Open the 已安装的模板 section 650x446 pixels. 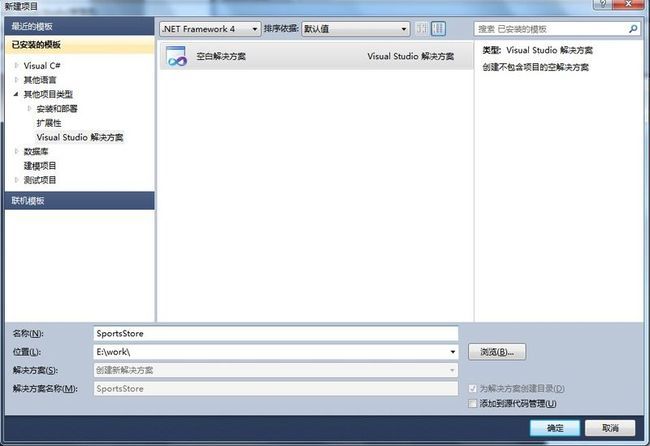pos(80,45)
